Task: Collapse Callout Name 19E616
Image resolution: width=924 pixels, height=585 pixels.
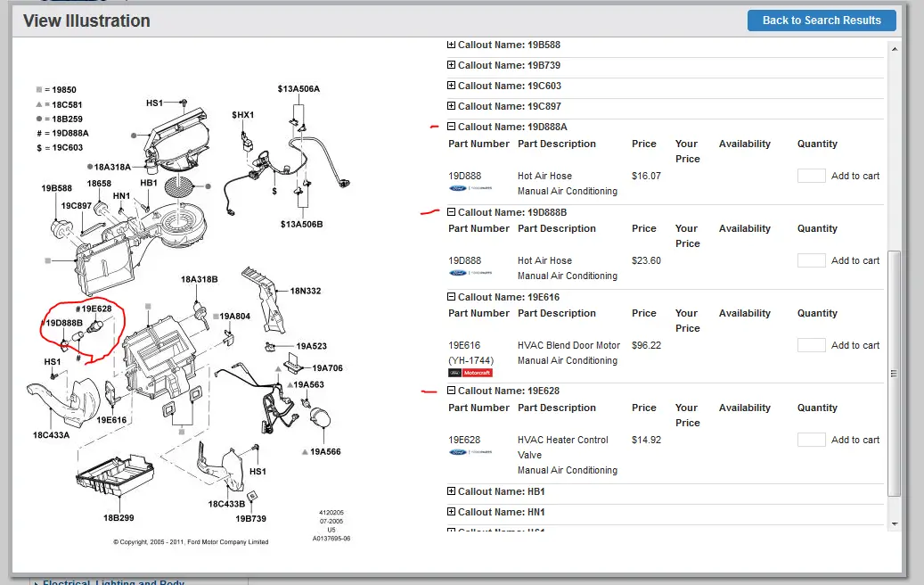Action: pyautogui.click(x=451, y=297)
